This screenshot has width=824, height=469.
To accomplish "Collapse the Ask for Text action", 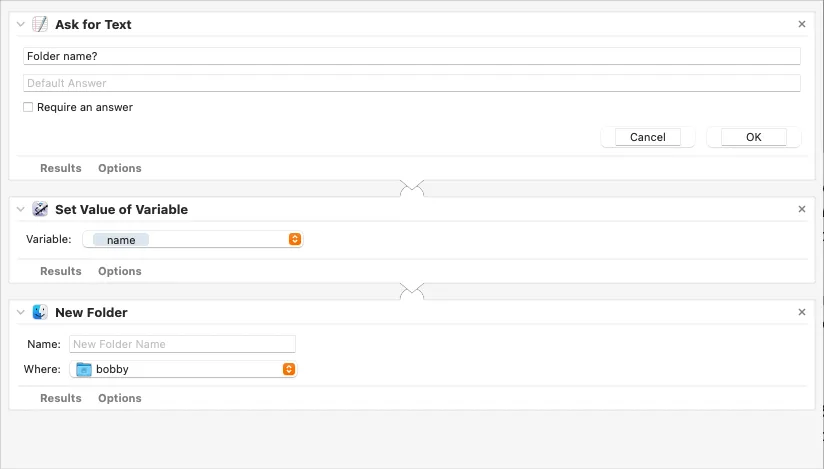I will 20,24.
